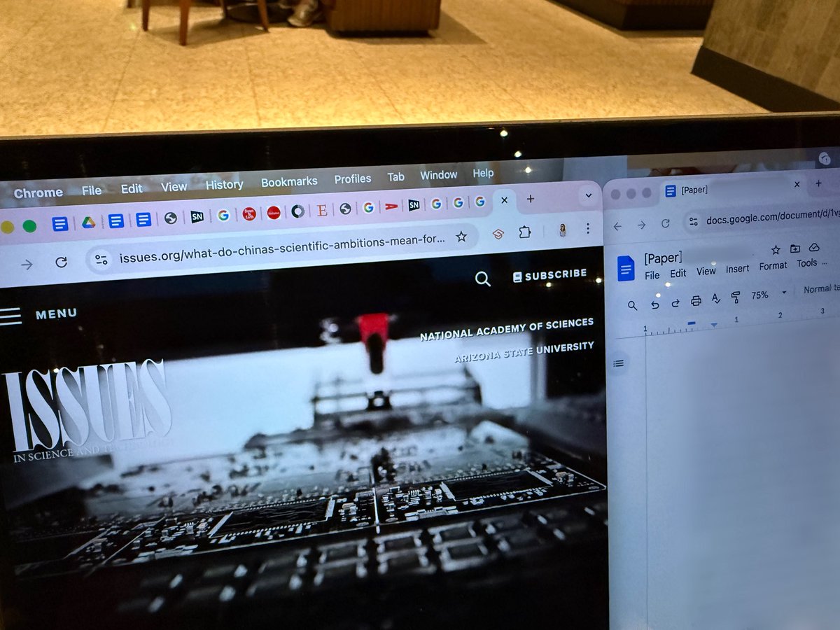Open the Bookmarks menu in the menu bar
The height and width of the screenshot is (630, 840).
pos(289,182)
